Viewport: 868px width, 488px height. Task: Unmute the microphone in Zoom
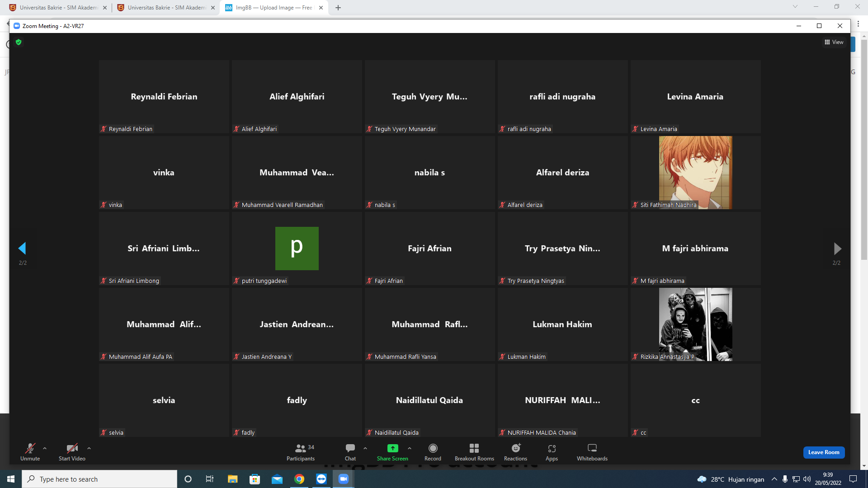tap(30, 452)
